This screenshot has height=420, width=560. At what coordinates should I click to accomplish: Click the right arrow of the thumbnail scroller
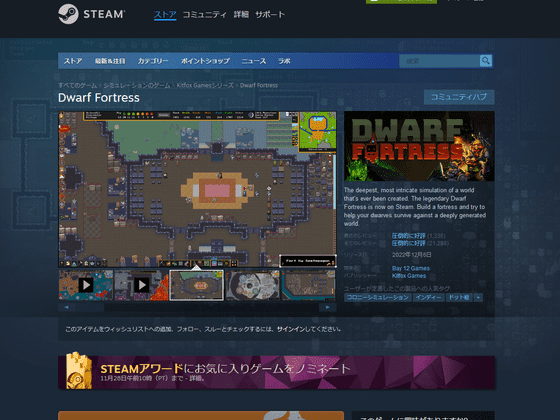coord(328,307)
